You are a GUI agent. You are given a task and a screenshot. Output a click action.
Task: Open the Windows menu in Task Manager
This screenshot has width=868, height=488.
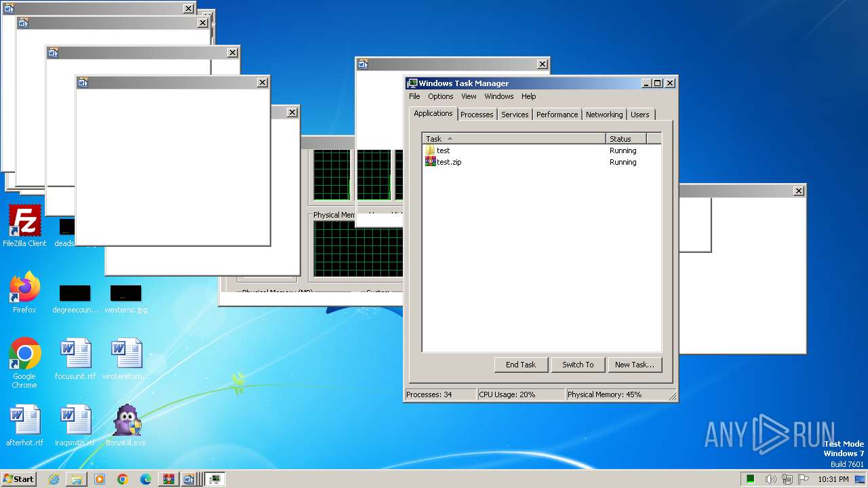[499, 96]
